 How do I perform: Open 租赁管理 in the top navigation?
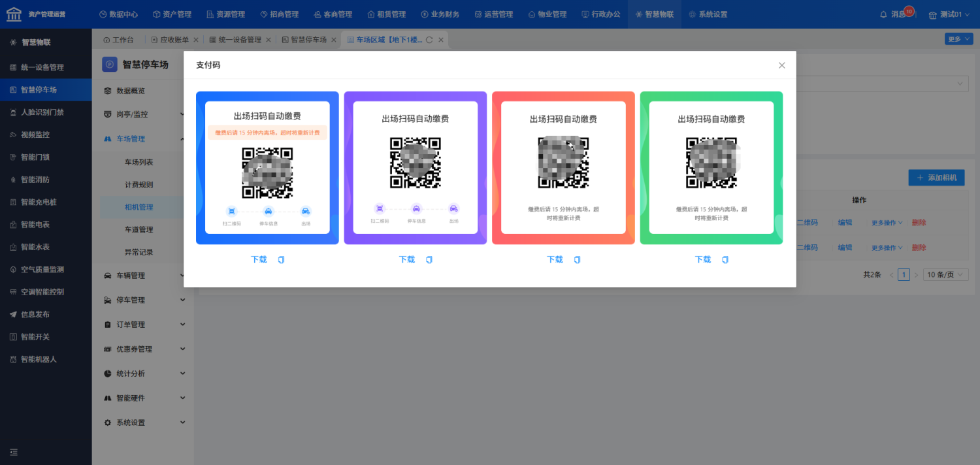pyautogui.click(x=386, y=14)
